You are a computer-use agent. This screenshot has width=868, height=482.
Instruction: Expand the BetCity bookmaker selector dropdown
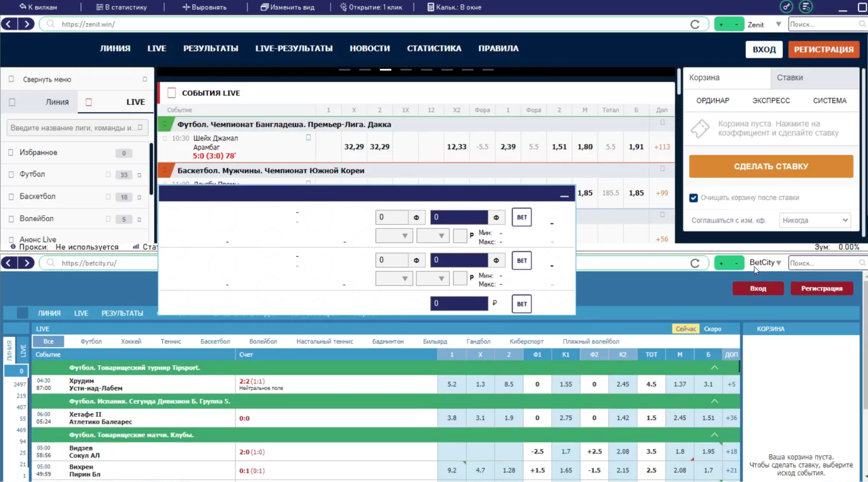click(765, 263)
